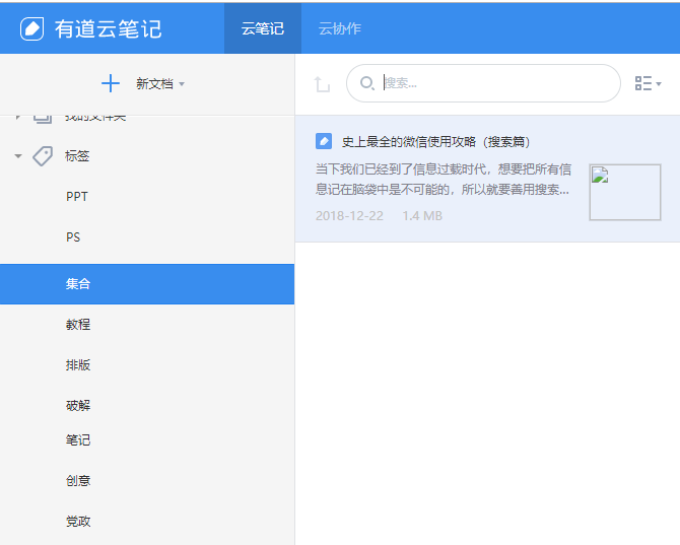Image resolution: width=680 pixels, height=545 pixels.
Task: Click the 有道云笔记 app title
Action: click(x=108, y=29)
